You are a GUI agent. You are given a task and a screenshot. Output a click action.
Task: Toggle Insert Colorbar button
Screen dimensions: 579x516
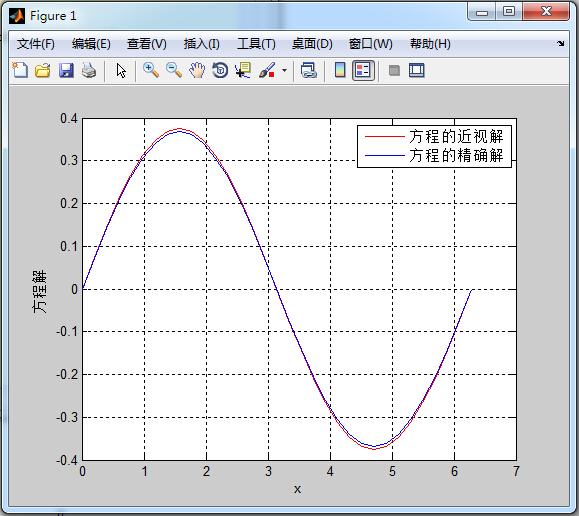tap(340, 70)
